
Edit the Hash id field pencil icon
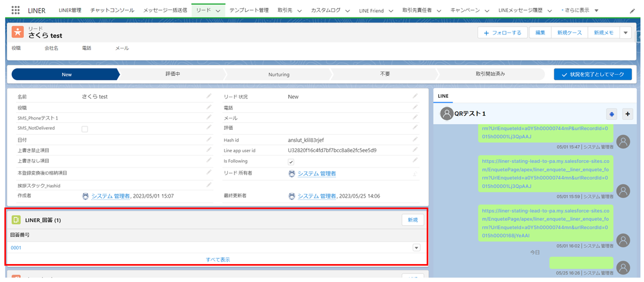[x=415, y=139]
